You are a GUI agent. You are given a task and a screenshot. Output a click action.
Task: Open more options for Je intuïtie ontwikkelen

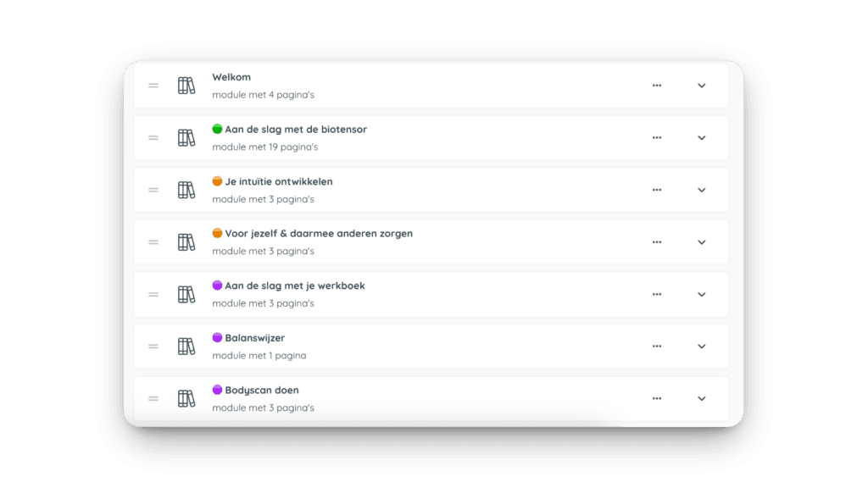pos(657,190)
